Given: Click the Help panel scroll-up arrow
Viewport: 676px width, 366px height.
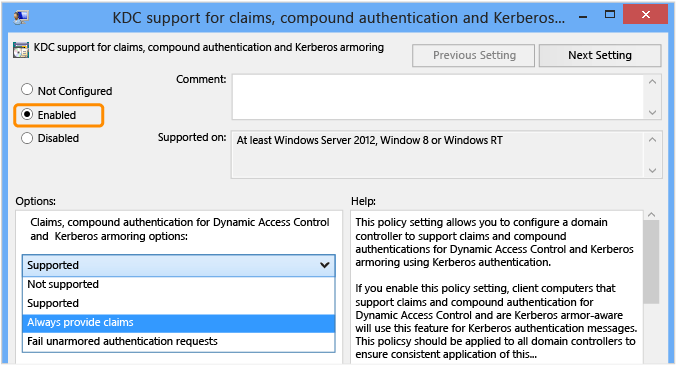Looking at the screenshot, I should click(651, 214).
